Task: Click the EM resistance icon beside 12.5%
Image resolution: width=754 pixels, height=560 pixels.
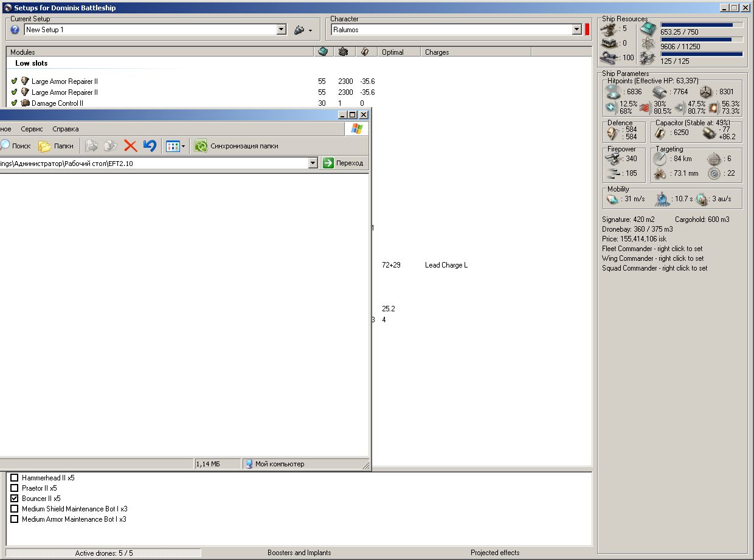Action: pos(610,108)
